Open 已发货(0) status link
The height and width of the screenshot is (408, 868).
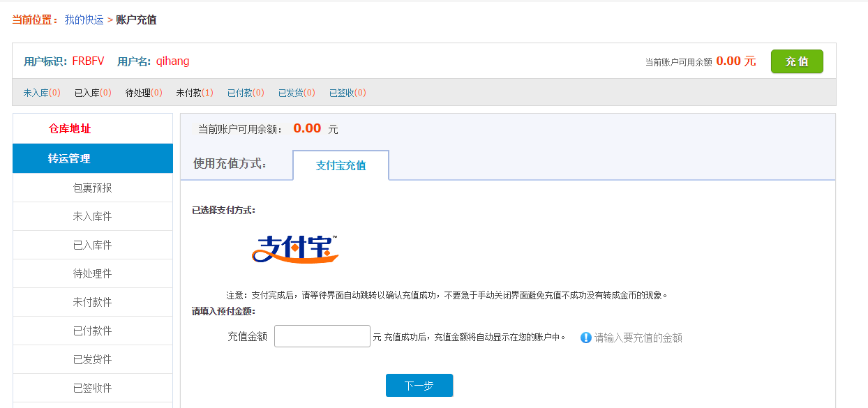click(x=297, y=93)
